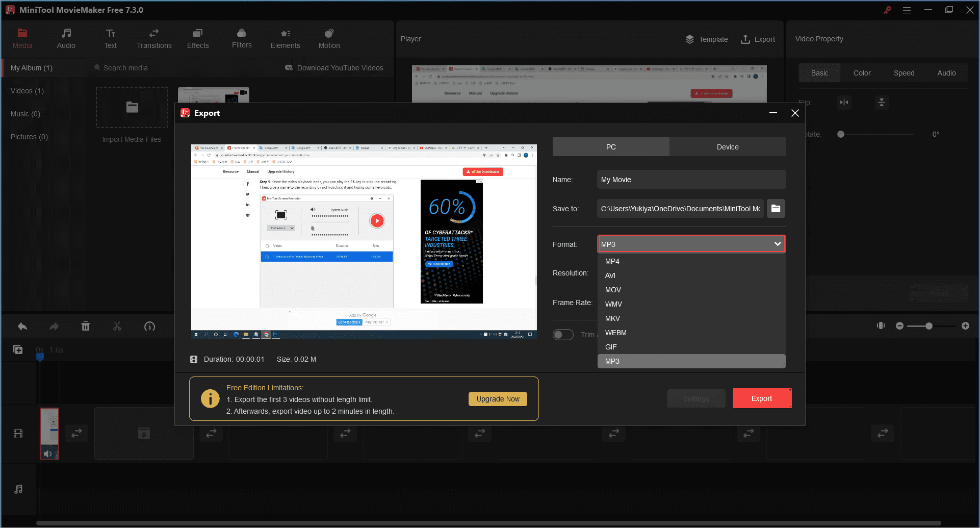The image size is (980, 528).
Task: Open the hamburger menu in title bar
Action: pos(907,10)
